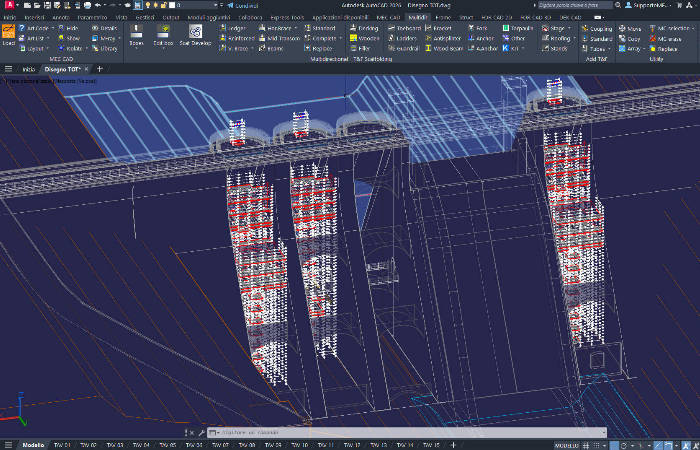Select the Decking tool

pos(364,28)
